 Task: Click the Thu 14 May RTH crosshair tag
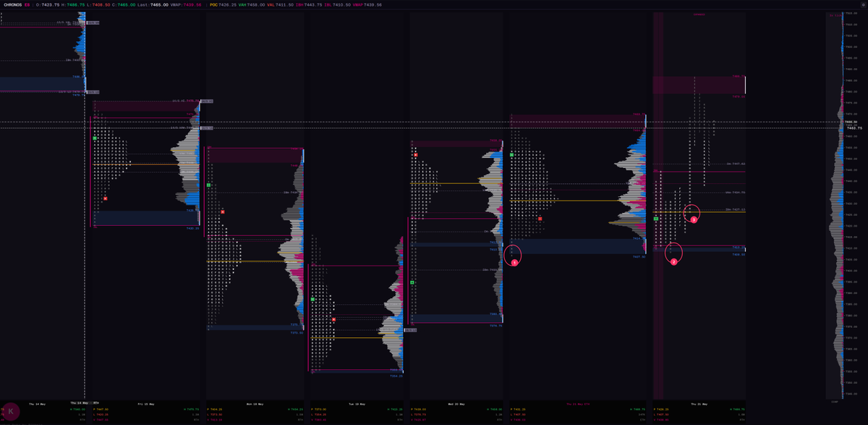[x=85, y=402]
